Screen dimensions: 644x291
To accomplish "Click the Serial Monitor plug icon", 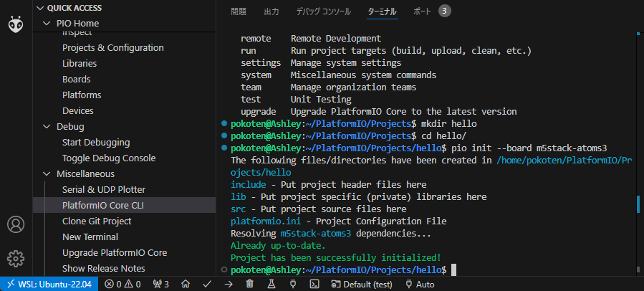I will click(293, 284).
